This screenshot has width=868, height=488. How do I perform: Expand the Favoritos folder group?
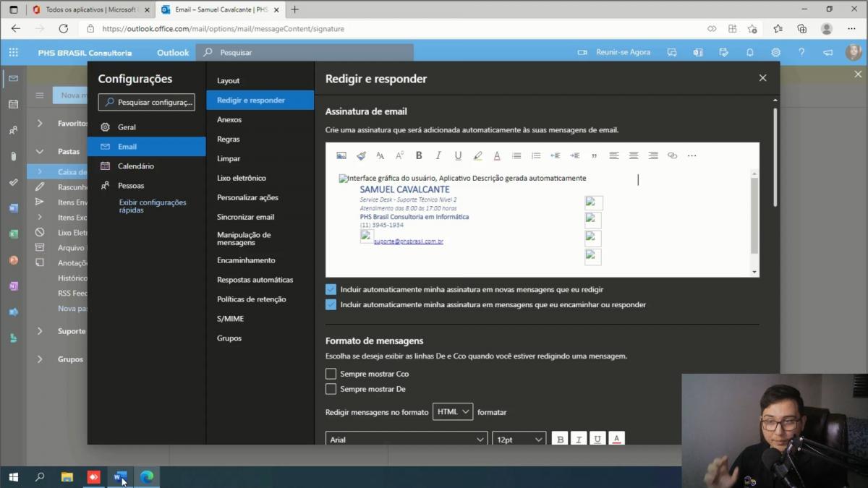coord(40,124)
